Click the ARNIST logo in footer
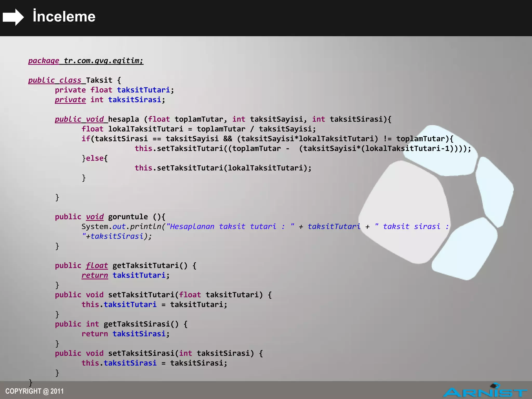The height and width of the screenshot is (399, 532). pyautogui.click(x=484, y=392)
